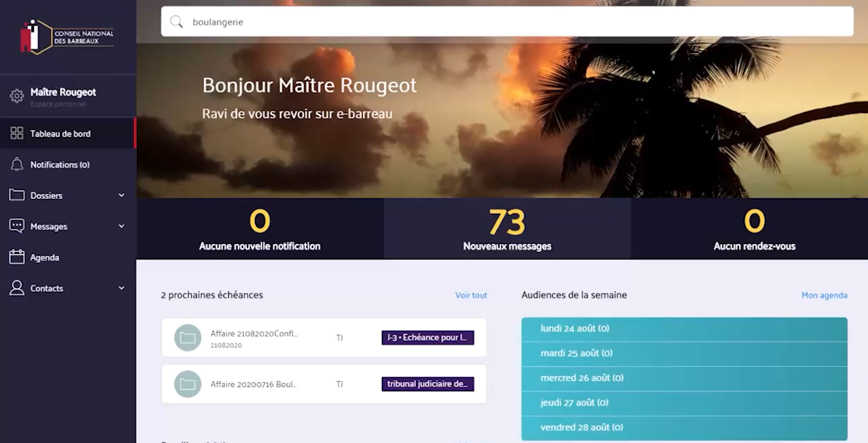The image size is (868, 443).
Task: Click the Contacts person icon
Action: 17,289
